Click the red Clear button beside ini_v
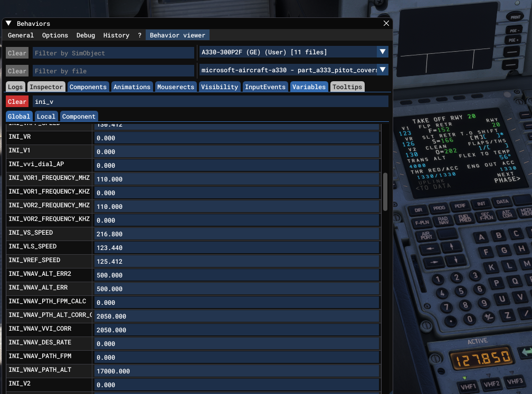532x394 pixels. pyautogui.click(x=17, y=101)
